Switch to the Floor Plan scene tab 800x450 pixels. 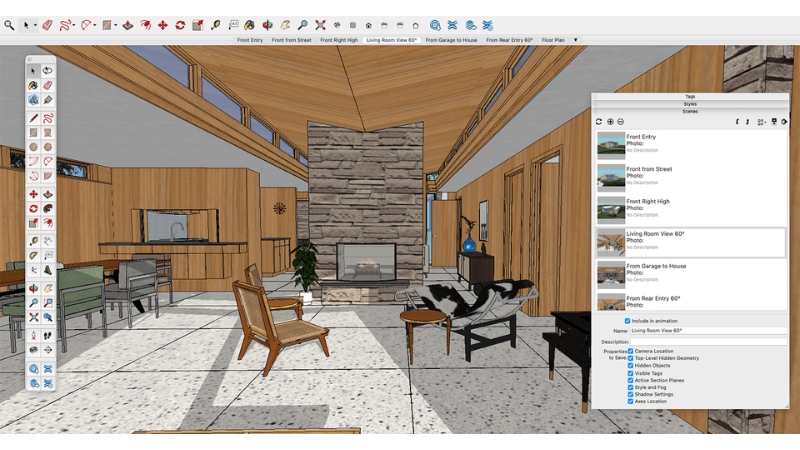pyautogui.click(x=553, y=40)
